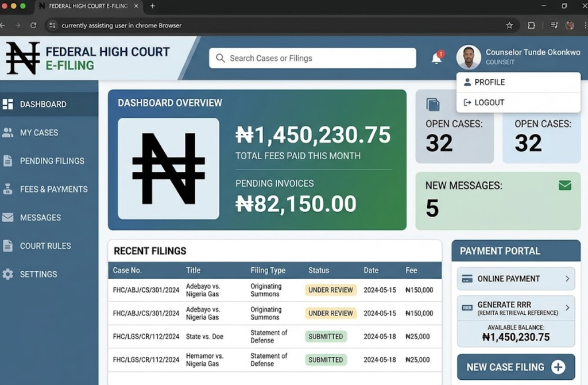This screenshot has width=588, height=385.
Task: Expand the Online Payment chevron
Action: (x=567, y=279)
